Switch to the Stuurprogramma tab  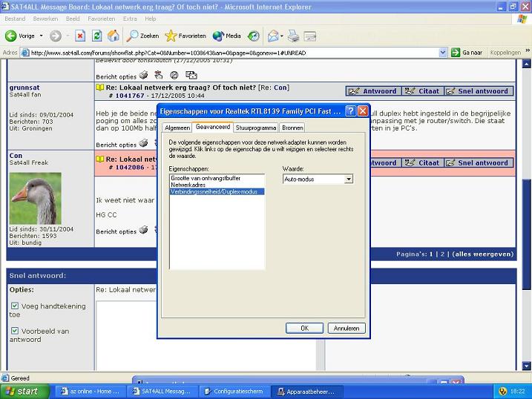256,128
